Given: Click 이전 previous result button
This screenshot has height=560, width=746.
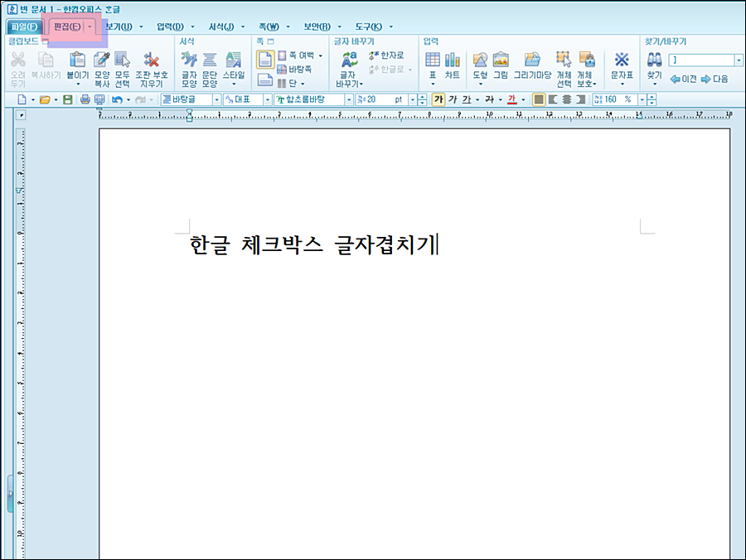Looking at the screenshot, I should [683, 79].
